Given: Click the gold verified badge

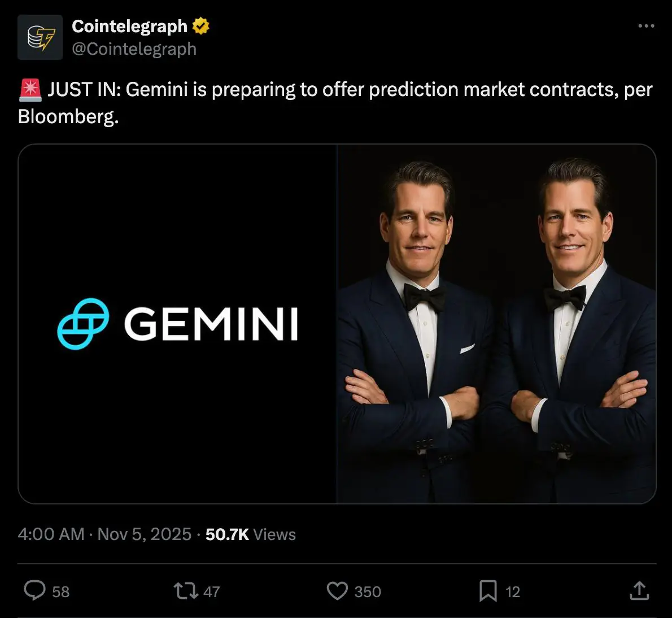Looking at the screenshot, I should click(201, 26).
